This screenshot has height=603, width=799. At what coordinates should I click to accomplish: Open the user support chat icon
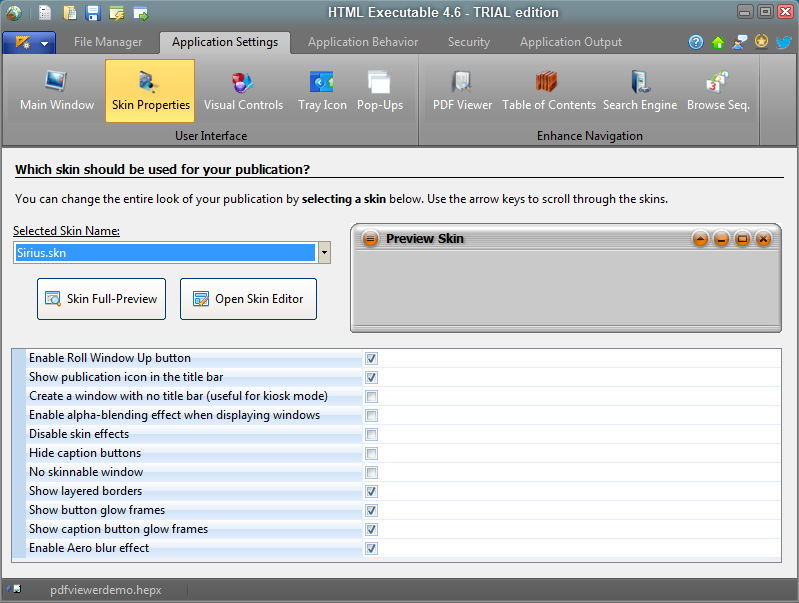coord(740,42)
